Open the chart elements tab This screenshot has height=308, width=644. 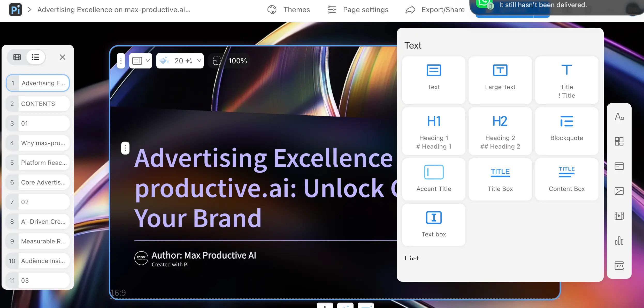619,241
